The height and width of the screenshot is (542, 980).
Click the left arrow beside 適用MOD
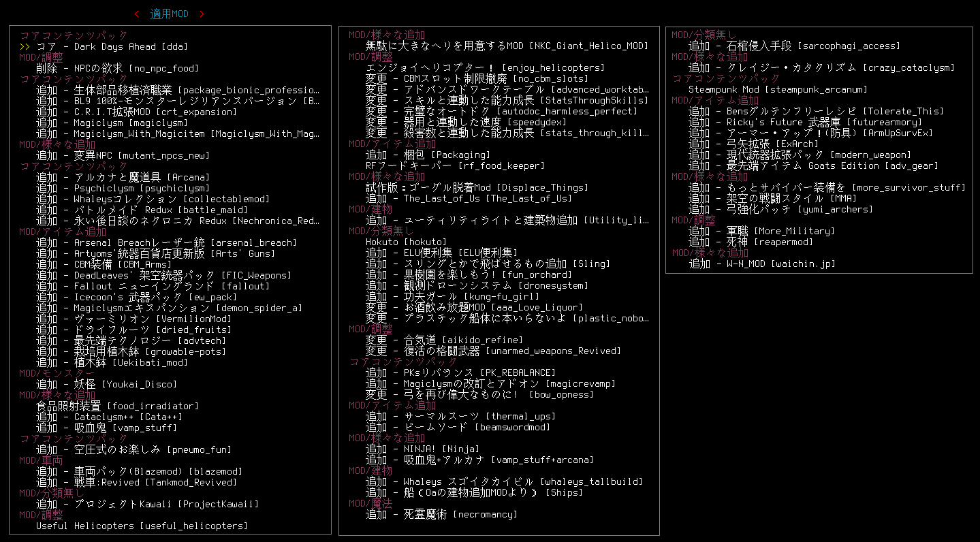tap(137, 14)
